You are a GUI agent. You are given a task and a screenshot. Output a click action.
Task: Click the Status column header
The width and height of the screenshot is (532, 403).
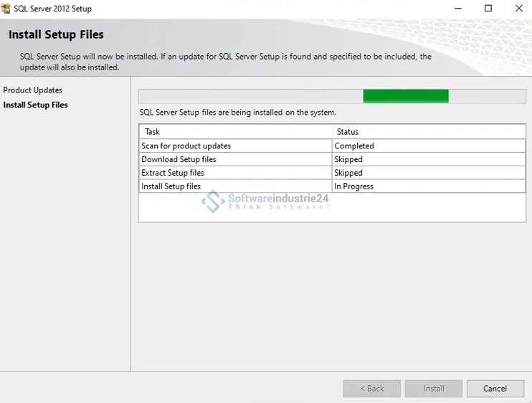click(348, 132)
